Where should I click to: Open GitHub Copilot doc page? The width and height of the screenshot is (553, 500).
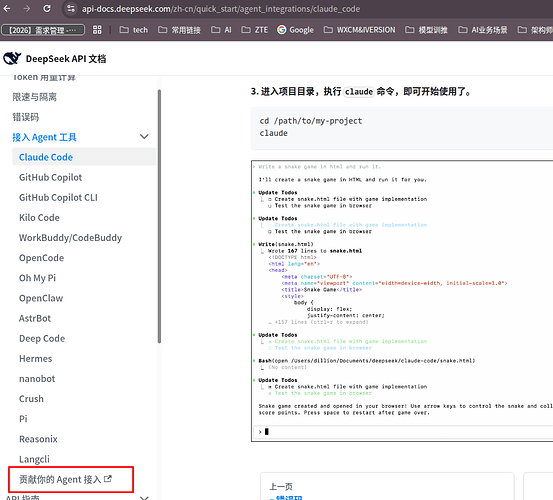(50, 177)
